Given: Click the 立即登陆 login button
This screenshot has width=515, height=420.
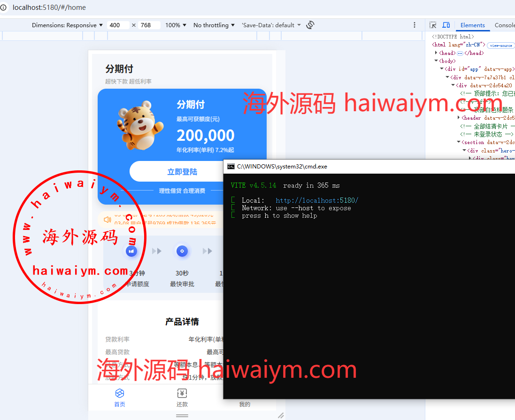Looking at the screenshot, I should point(182,172).
